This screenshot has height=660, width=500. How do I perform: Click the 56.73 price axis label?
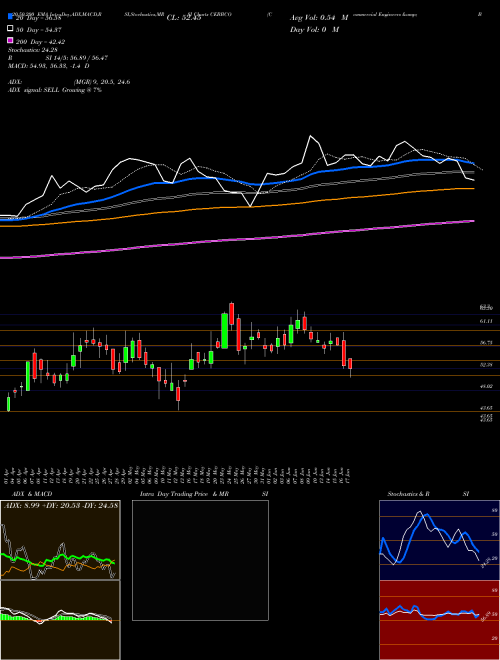[486, 343]
